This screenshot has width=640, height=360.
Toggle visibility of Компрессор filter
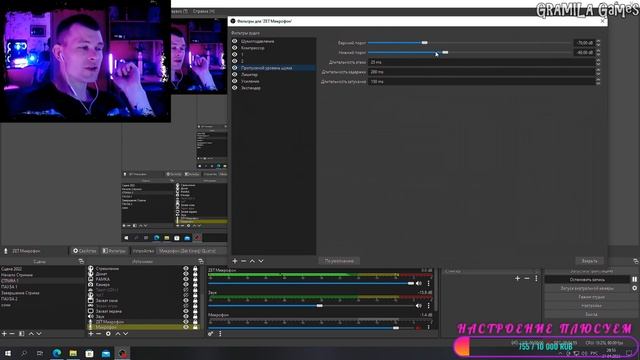pos(235,48)
